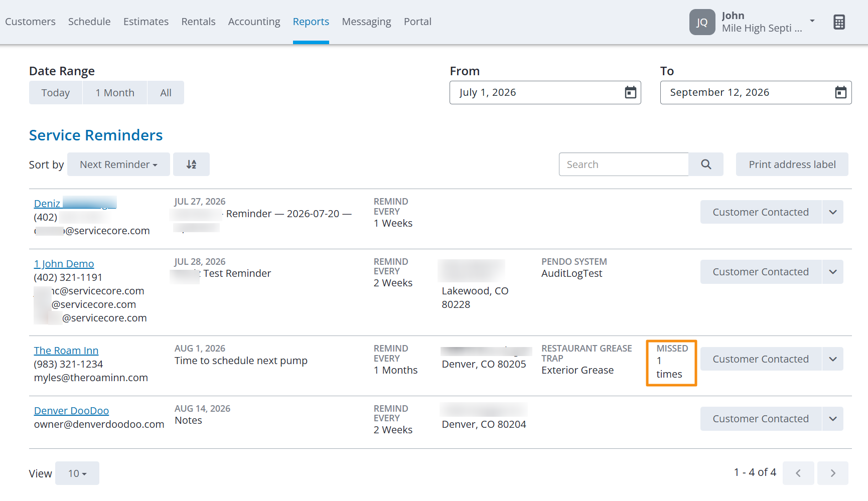
Task: Click phone number (983) 321-1234
Action: [68, 364]
